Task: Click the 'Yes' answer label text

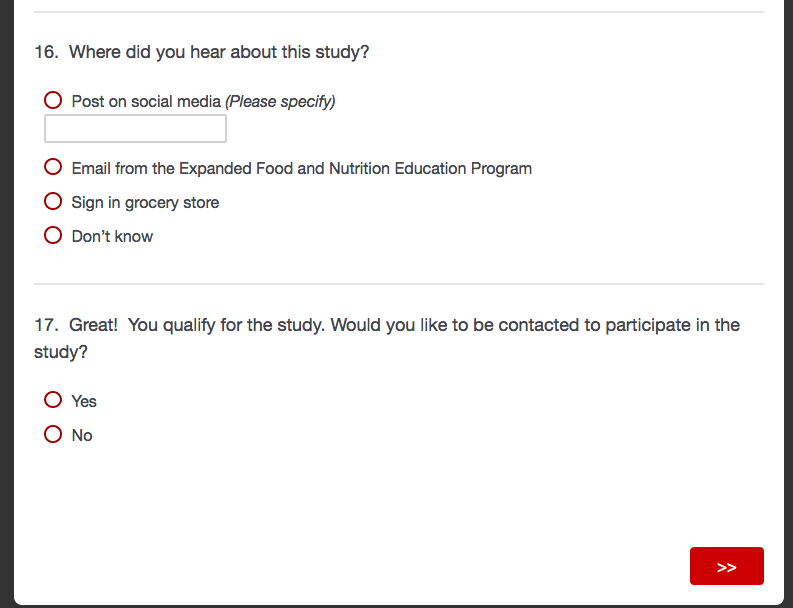Action: tap(84, 401)
